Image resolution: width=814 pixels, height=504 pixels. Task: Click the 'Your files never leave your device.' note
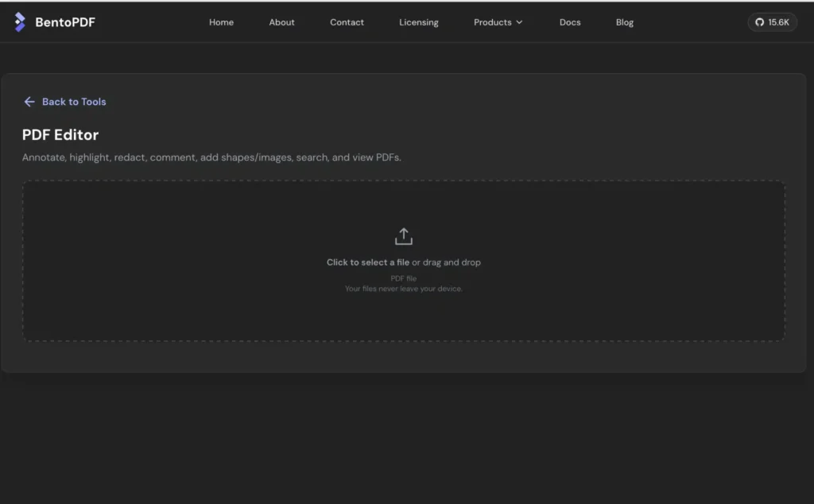(403, 289)
